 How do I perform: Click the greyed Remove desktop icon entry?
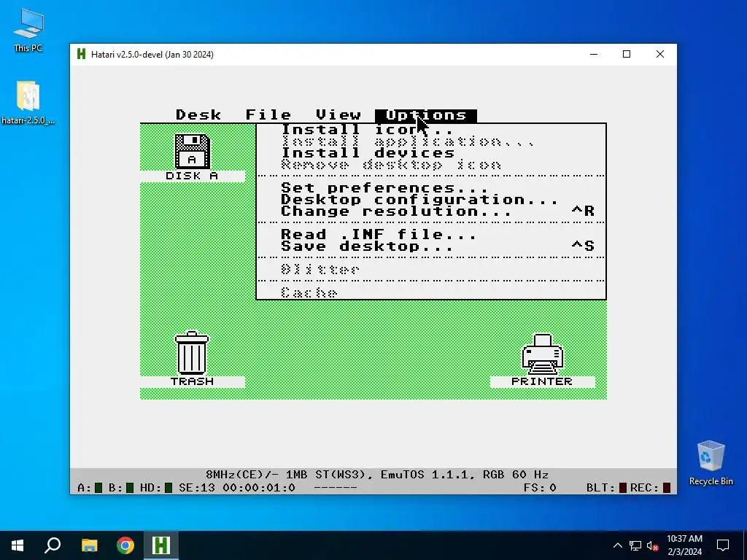point(431,165)
